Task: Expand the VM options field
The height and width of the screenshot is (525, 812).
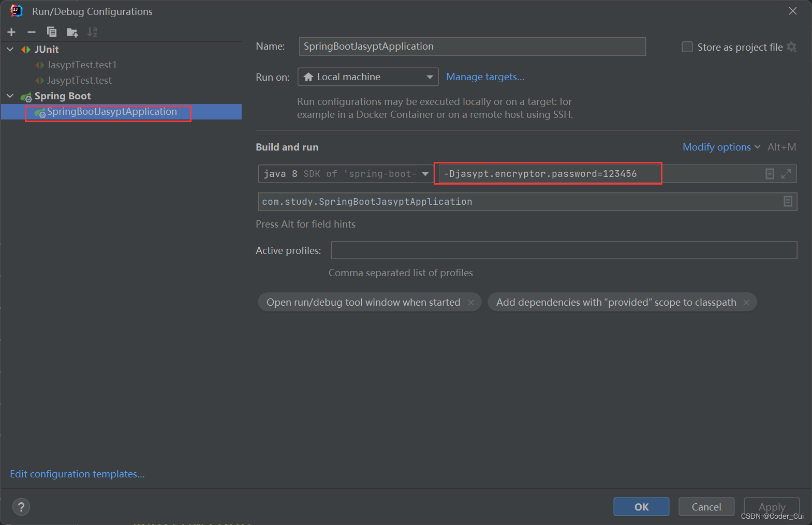Action: [786, 174]
